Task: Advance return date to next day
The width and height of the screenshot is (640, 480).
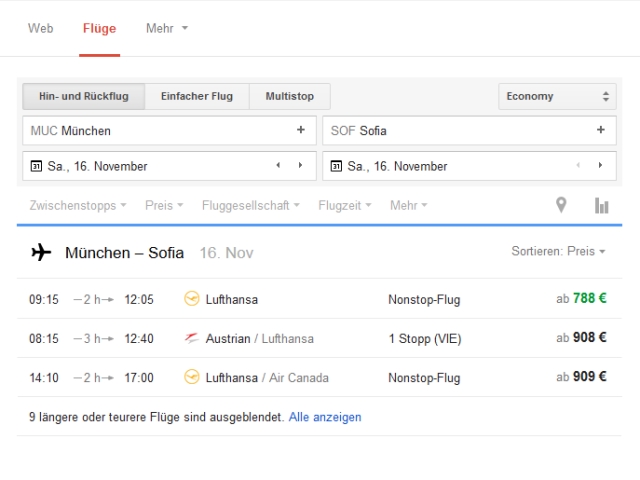Action: pos(600,165)
